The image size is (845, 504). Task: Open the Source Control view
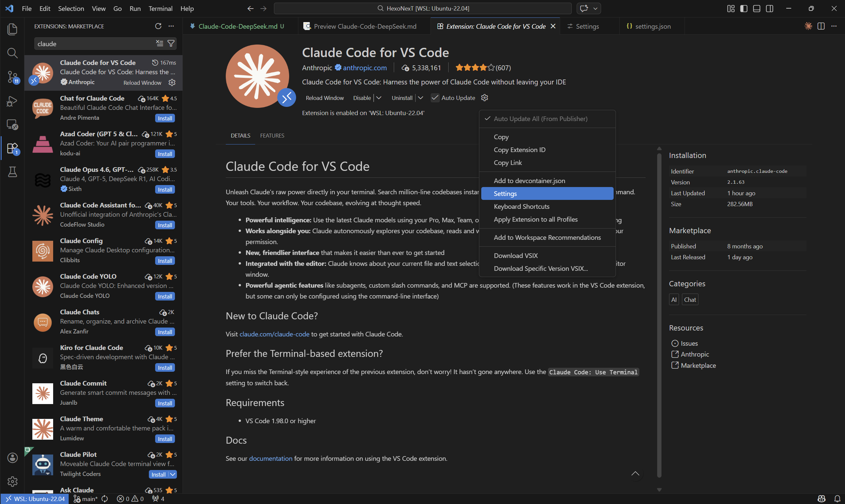tap(12, 77)
